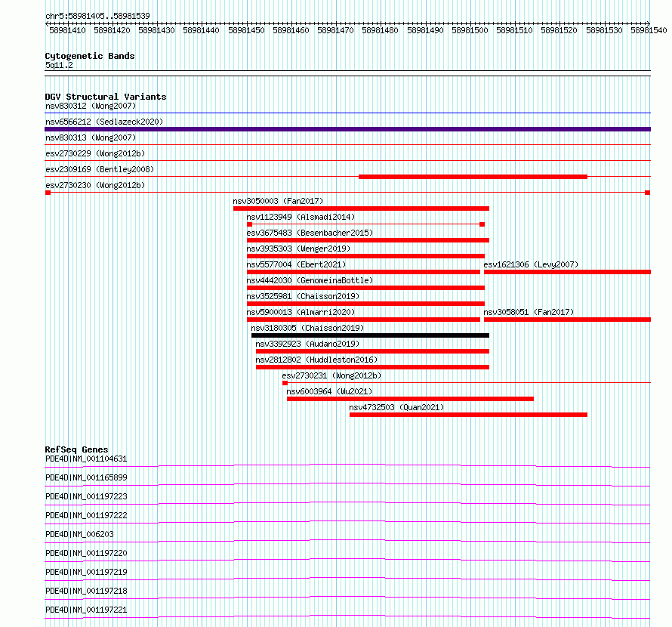Open variant esv1621306 (Levy2007) label
Image resolution: width=672 pixels, height=627 pixels.
tap(531, 264)
